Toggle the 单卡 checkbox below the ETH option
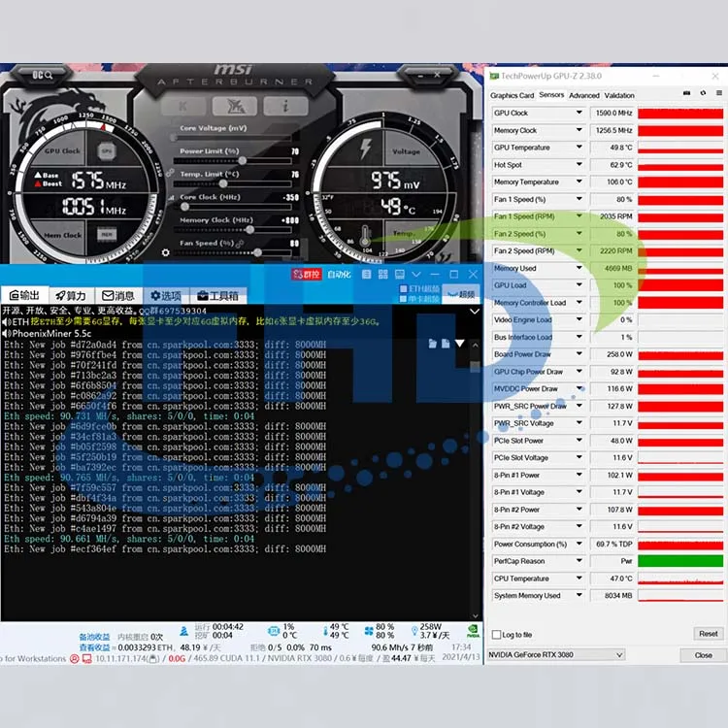 (x=403, y=299)
